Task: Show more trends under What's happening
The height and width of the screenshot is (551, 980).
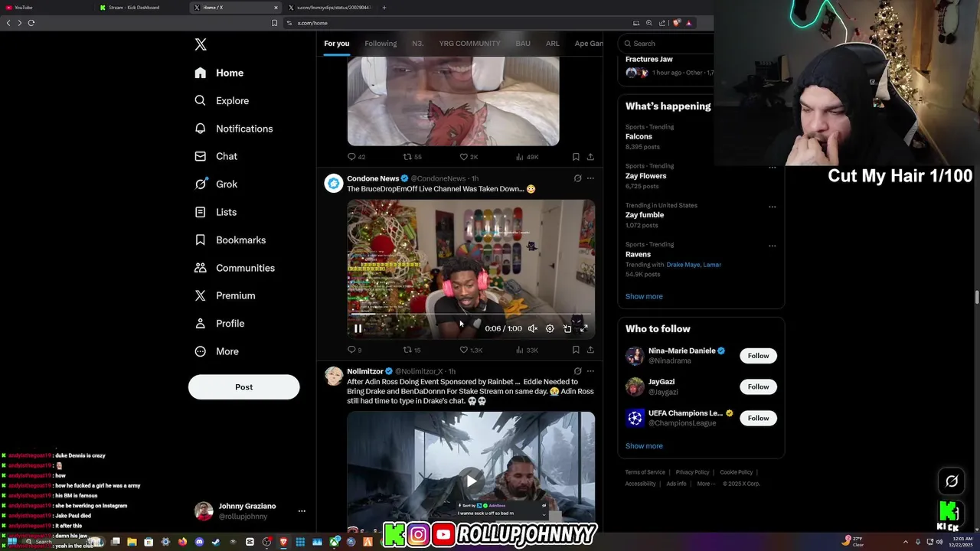Action: (644, 296)
